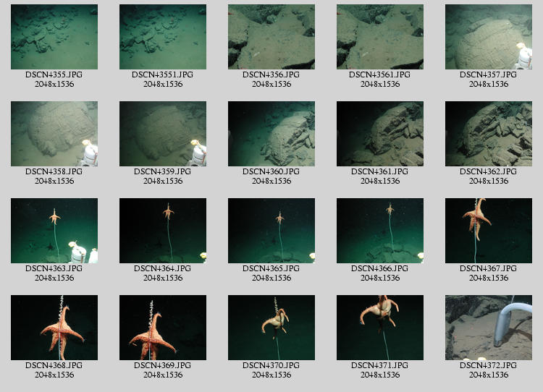Screen dimensions: 543x392
Task: View DSCN4371.JPG starfish underside thumbnail
Action: (380, 328)
